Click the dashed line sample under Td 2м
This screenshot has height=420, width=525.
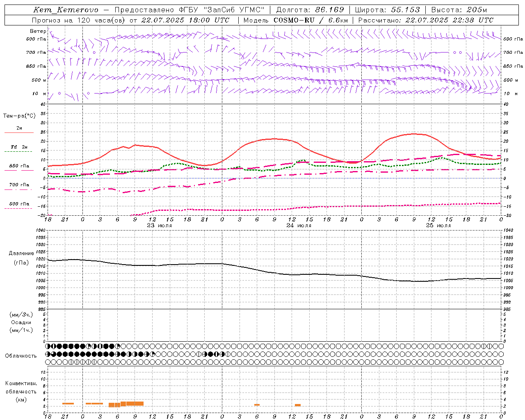(19, 152)
